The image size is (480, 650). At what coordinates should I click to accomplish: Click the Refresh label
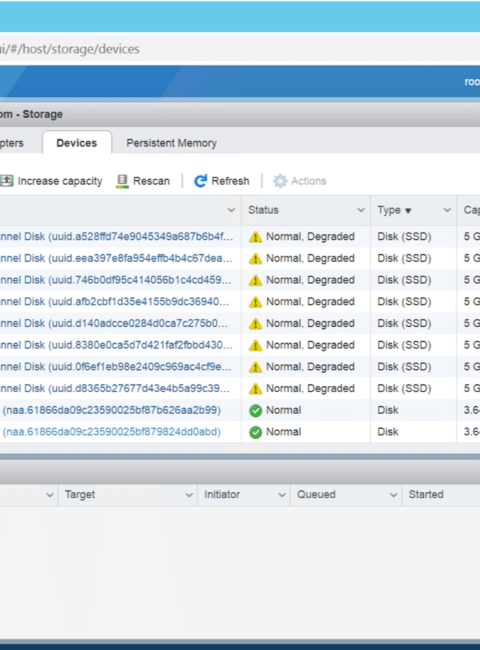pyautogui.click(x=230, y=181)
